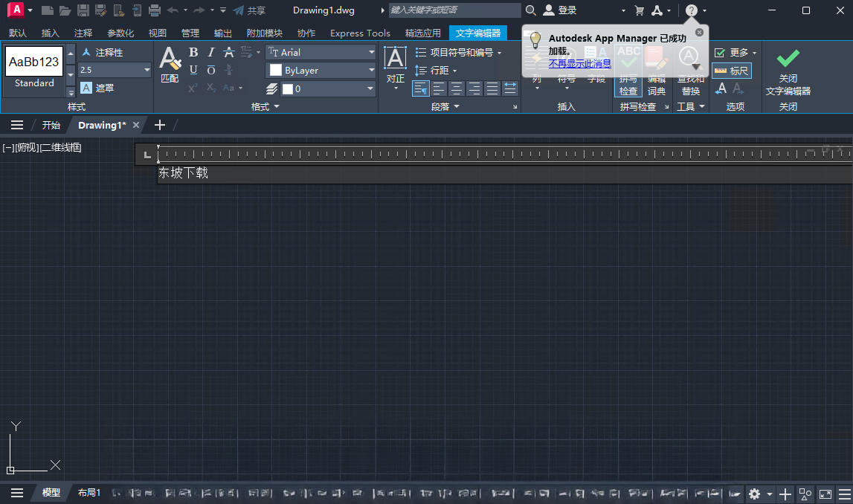Open the 插入 ribbon tab
Image resolution: width=853 pixels, height=504 pixels.
click(x=50, y=33)
